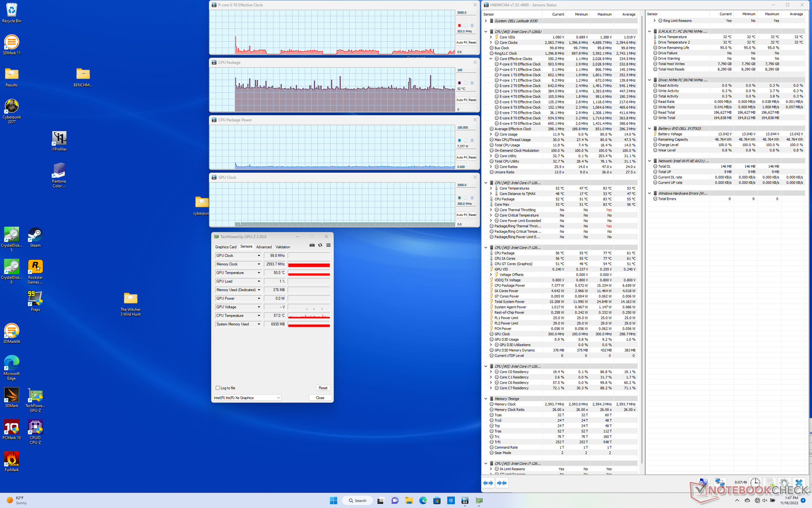Screen dimensions: 812x508
Task: Expand Core Temperatures row in HWiNFO
Action: (491, 188)
